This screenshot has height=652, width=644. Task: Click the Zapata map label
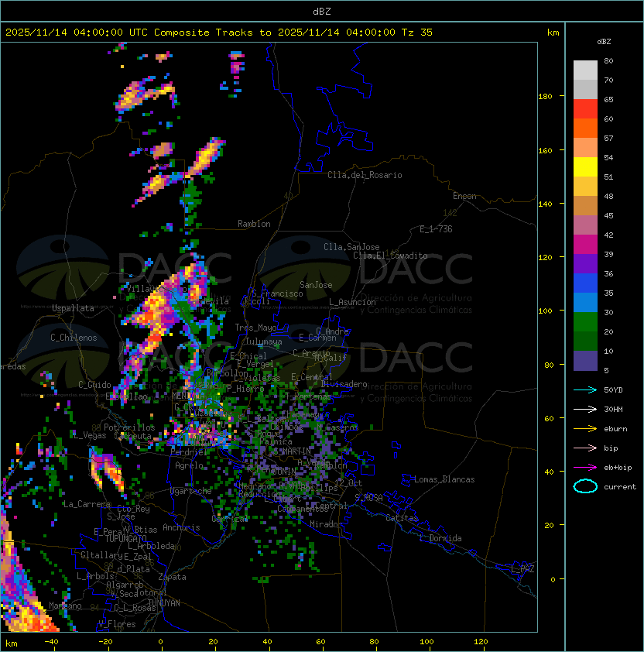click(x=172, y=577)
